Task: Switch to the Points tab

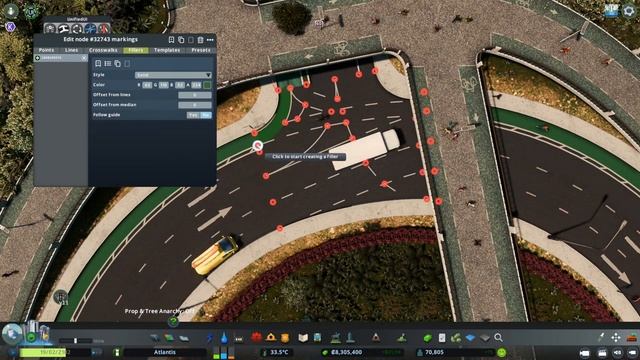Action: [46, 50]
